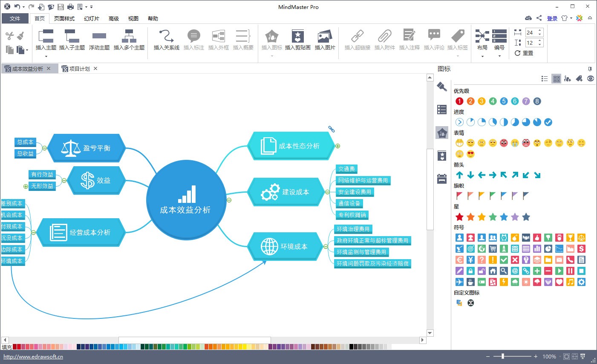Switch to the 高级 ribbon tab
This screenshot has width=597, height=364.
click(114, 18)
